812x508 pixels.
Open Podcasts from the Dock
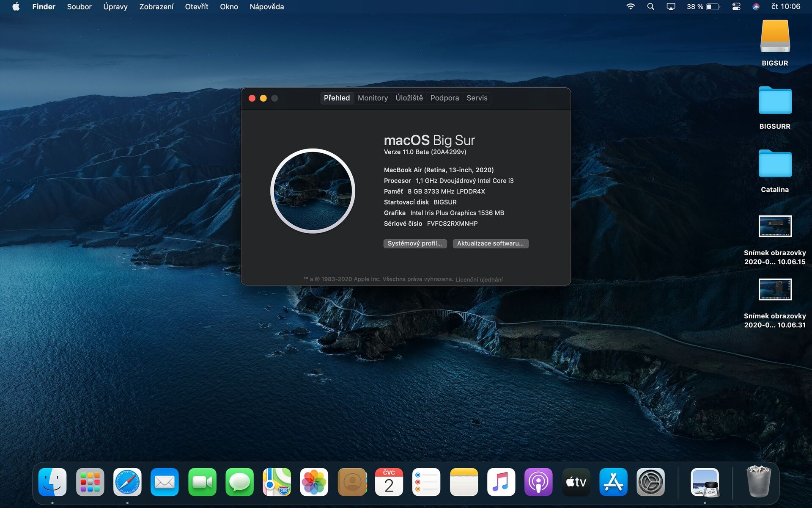[x=538, y=482]
